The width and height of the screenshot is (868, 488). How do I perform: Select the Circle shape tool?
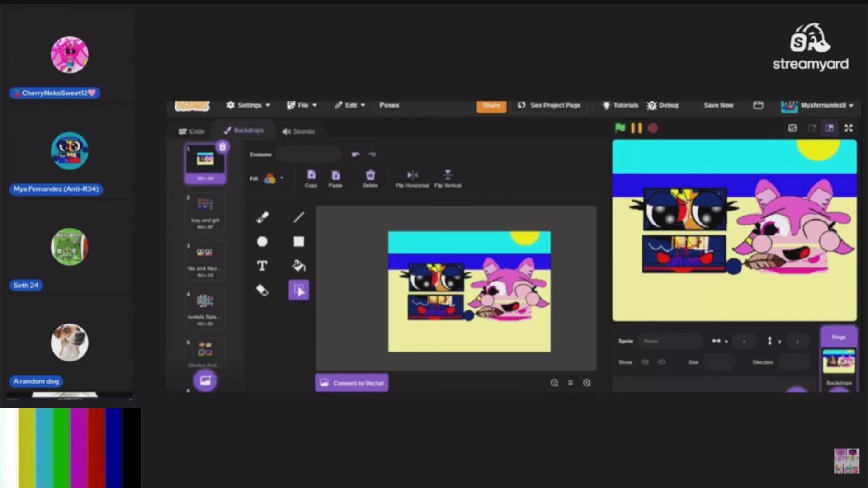click(x=262, y=242)
